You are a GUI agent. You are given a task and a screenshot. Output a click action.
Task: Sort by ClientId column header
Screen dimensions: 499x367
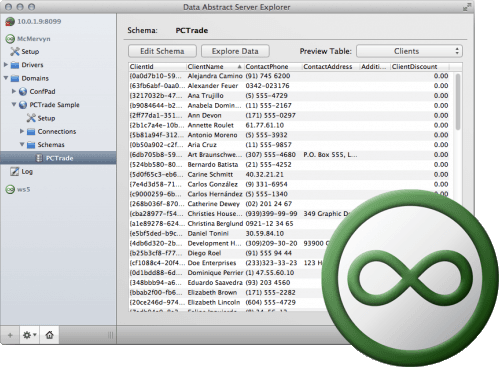click(x=157, y=67)
